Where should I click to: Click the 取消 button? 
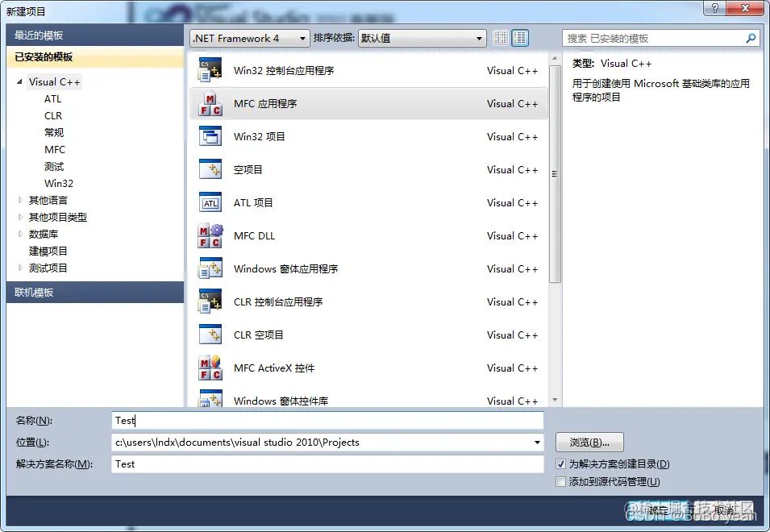click(724, 511)
